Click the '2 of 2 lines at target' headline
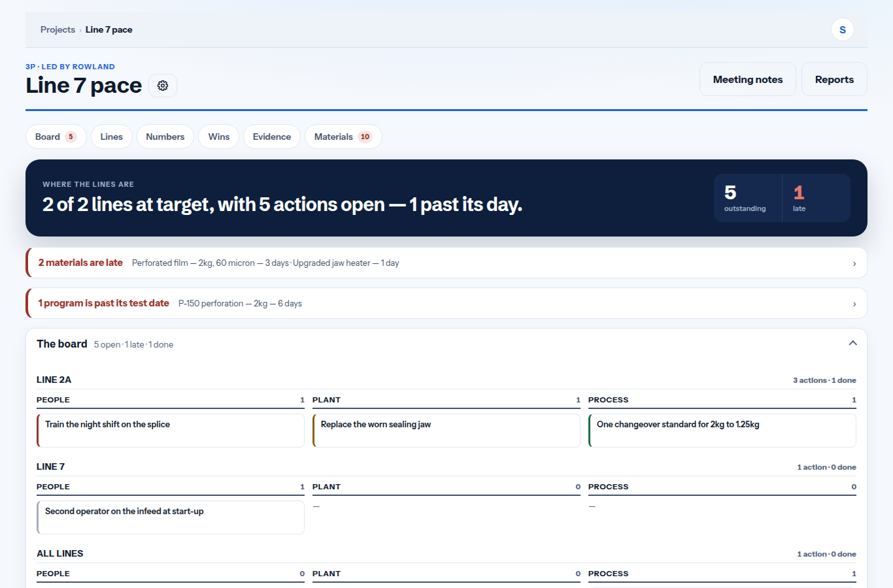The image size is (893, 588). 282,204
